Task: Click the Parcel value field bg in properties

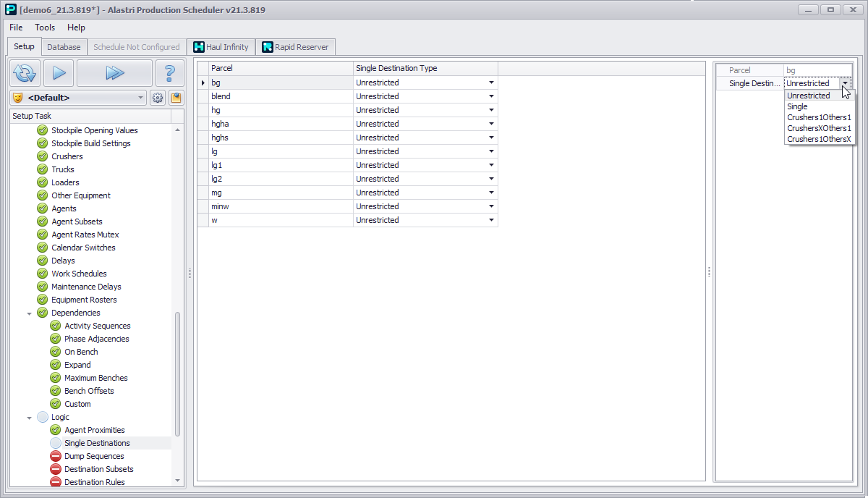Action: [818, 70]
